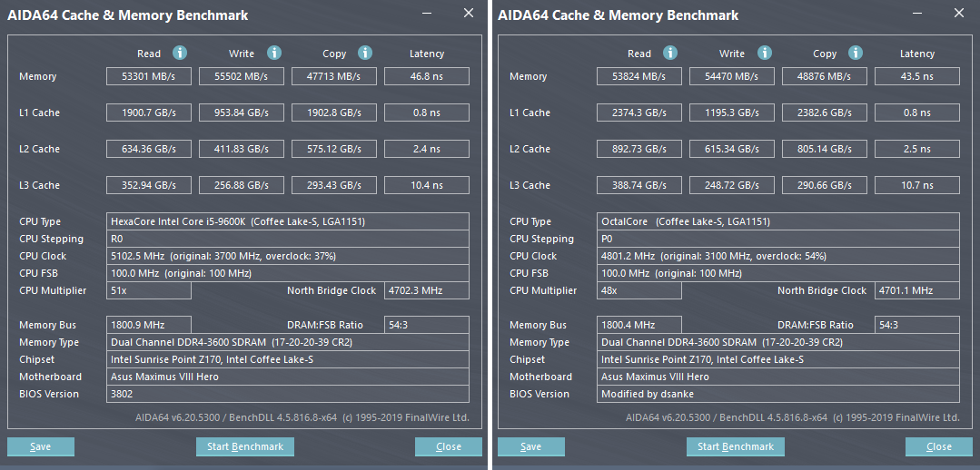Image resolution: width=980 pixels, height=470 pixels.
Task: Select the 53301 MB/s memory read field
Action: coord(149,77)
